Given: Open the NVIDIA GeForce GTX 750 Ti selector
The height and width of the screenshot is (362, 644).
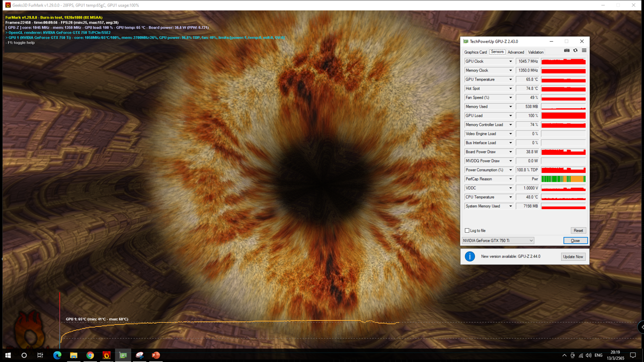Looking at the screenshot, I should (498, 241).
